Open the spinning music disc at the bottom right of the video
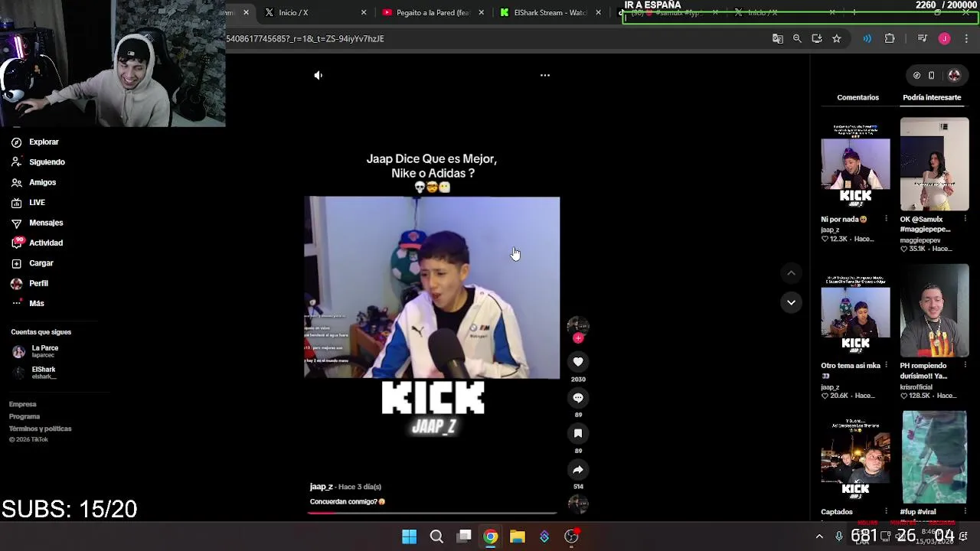The height and width of the screenshot is (551, 980). (578, 504)
